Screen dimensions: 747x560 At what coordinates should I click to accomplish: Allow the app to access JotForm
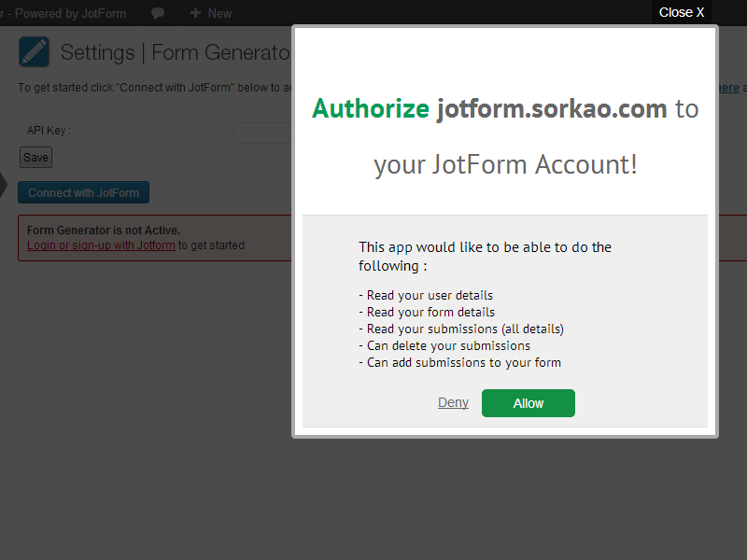point(528,403)
